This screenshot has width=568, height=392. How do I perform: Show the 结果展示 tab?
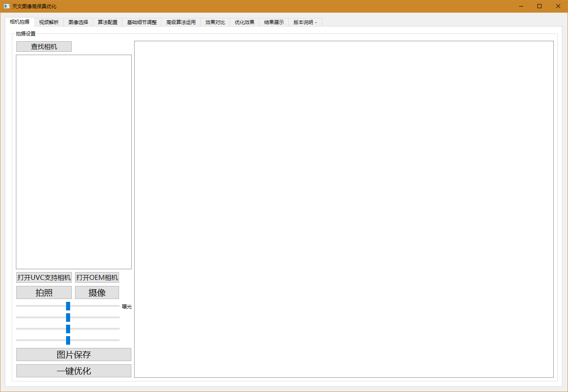274,22
